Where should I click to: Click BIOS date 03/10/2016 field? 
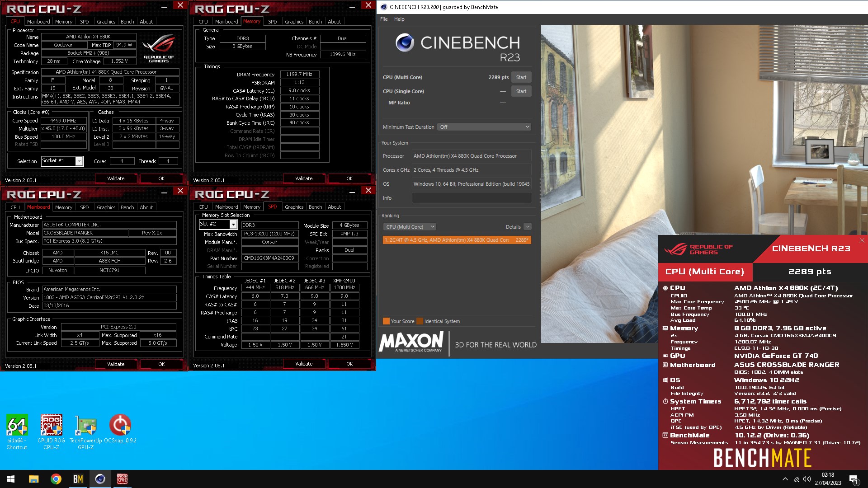[x=109, y=306]
